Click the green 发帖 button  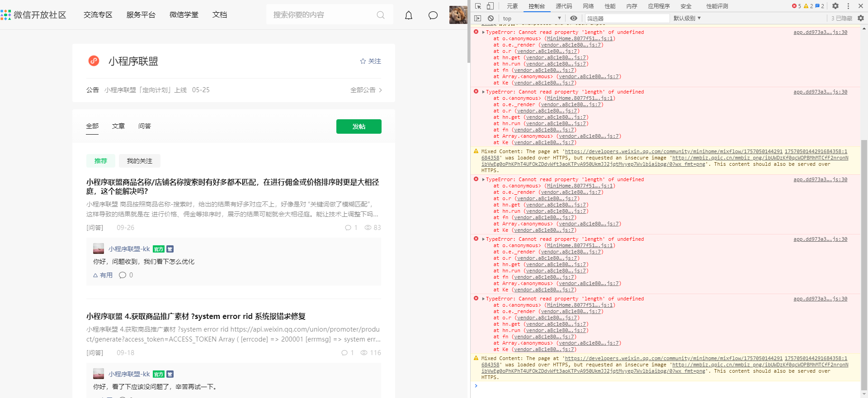pos(359,126)
